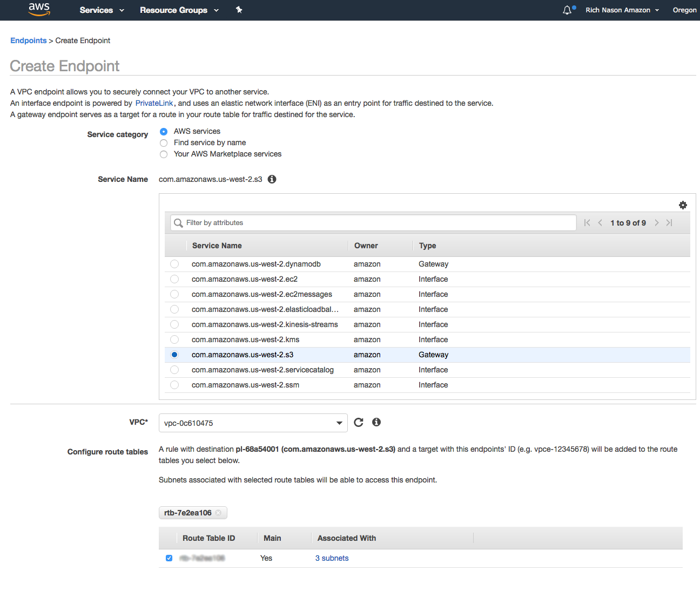Screen dimensions: 700x591
Task: Click the Filter by attributes input field
Action: pyautogui.click(x=373, y=223)
